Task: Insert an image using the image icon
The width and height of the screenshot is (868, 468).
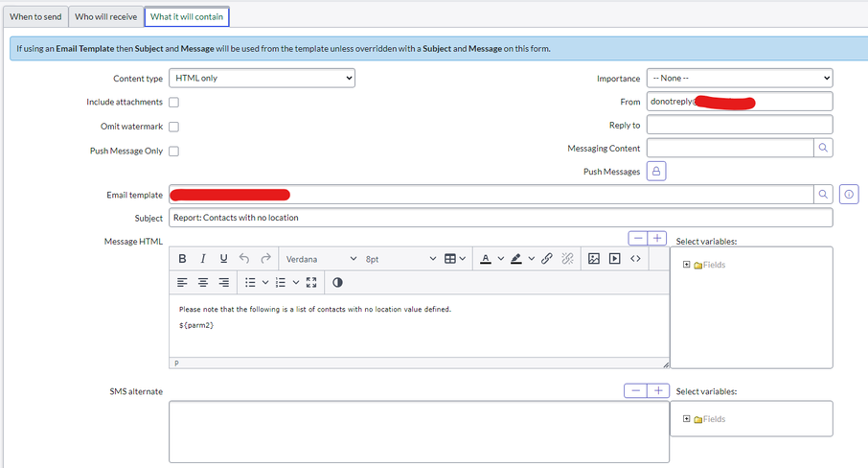Action: click(x=594, y=259)
